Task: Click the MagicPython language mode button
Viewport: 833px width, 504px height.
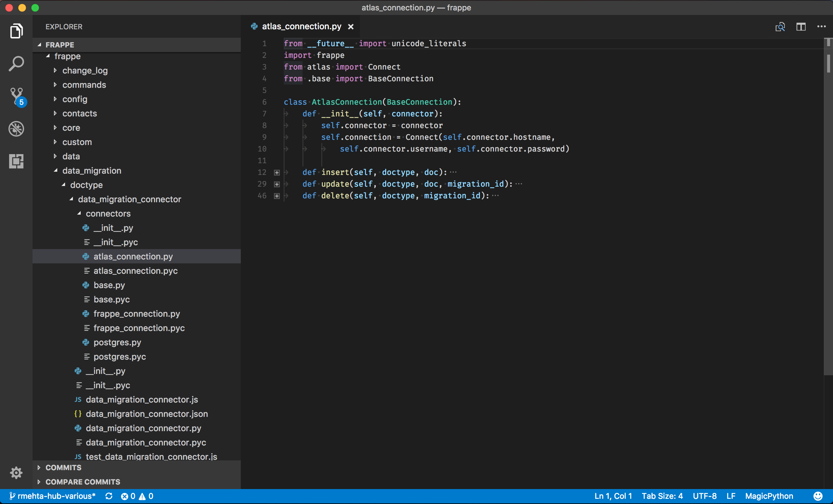Action: (769, 496)
